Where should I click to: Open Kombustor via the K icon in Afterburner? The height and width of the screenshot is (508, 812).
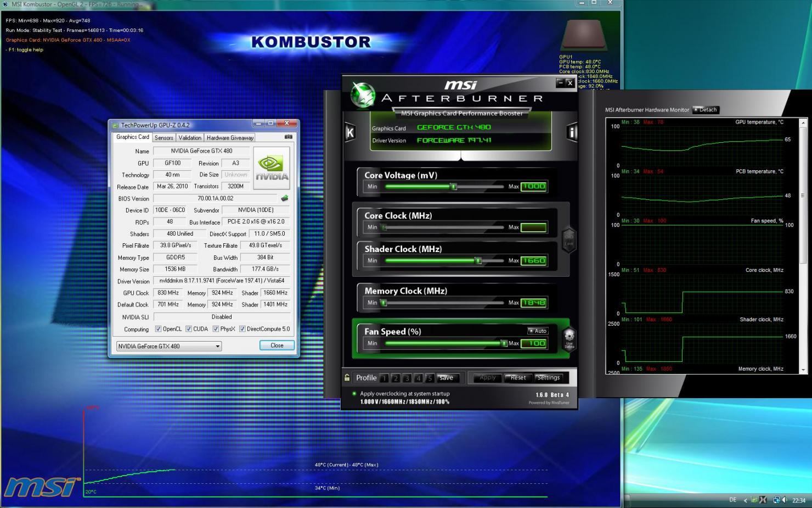point(350,132)
